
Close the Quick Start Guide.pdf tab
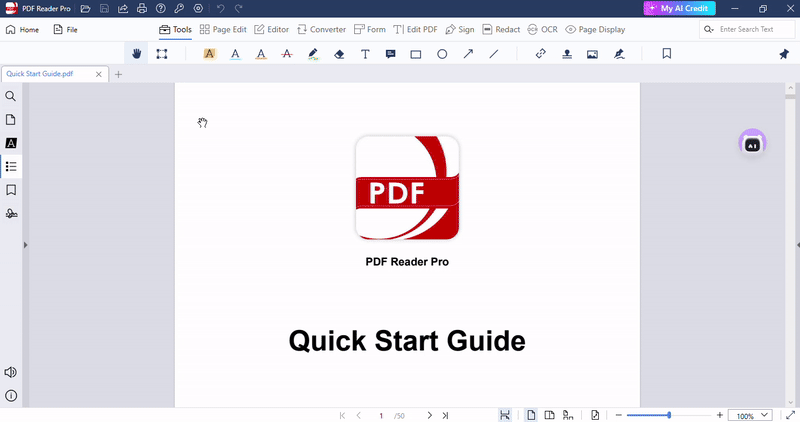(x=98, y=74)
